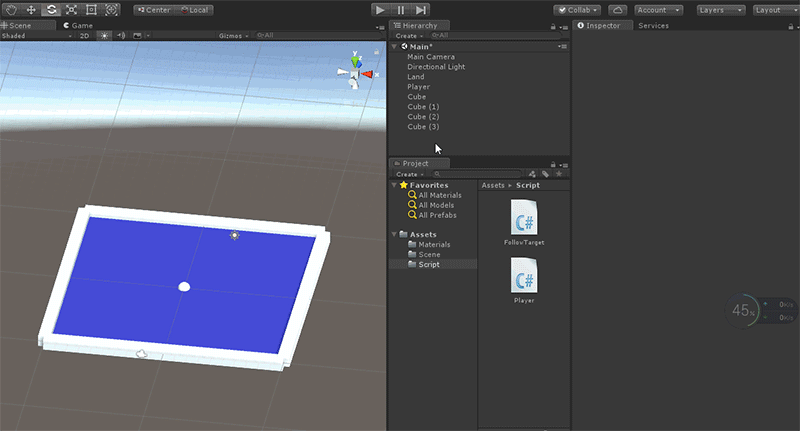Screen dimensions: 800x431
Task: Open the Main scene options menu
Action: click(562, 46)
